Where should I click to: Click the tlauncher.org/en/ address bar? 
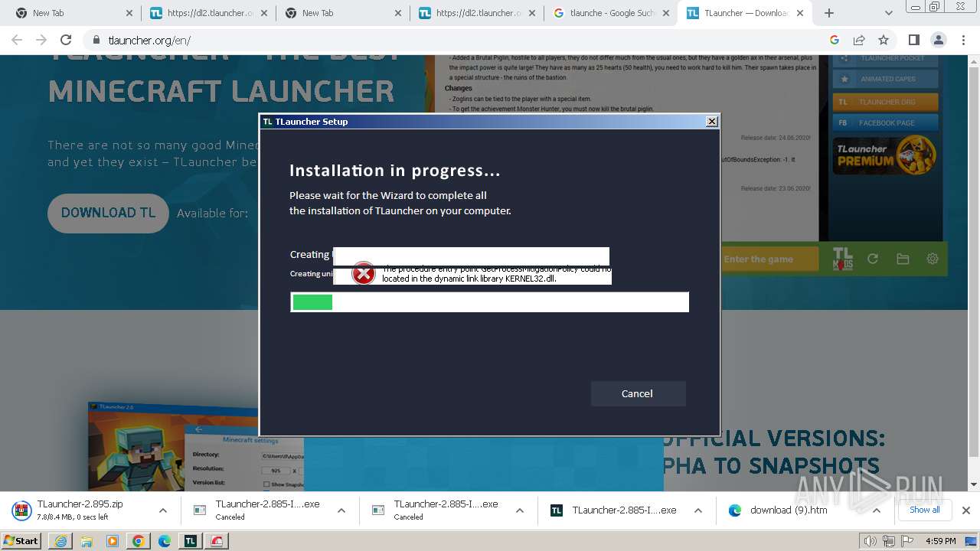(x=459, y=41)
